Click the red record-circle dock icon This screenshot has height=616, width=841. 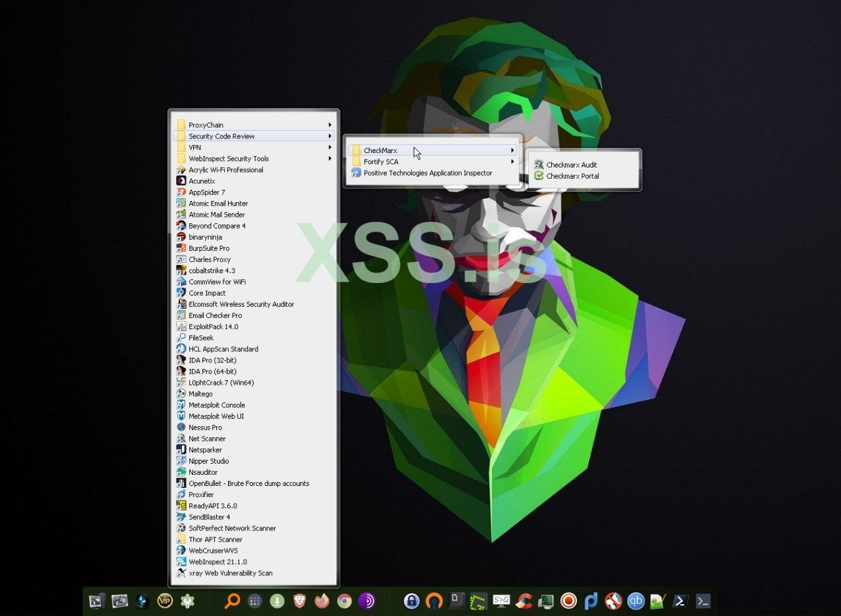(568, 600)
